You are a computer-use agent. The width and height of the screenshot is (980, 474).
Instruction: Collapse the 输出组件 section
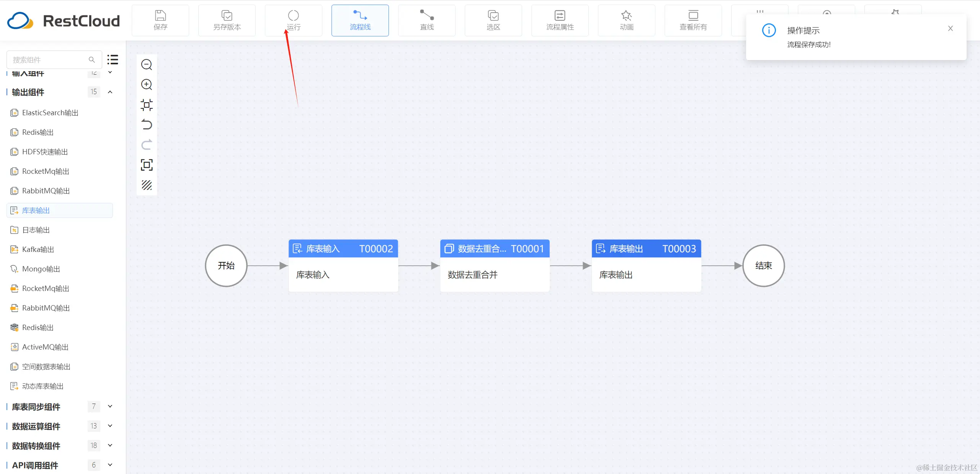110,92
